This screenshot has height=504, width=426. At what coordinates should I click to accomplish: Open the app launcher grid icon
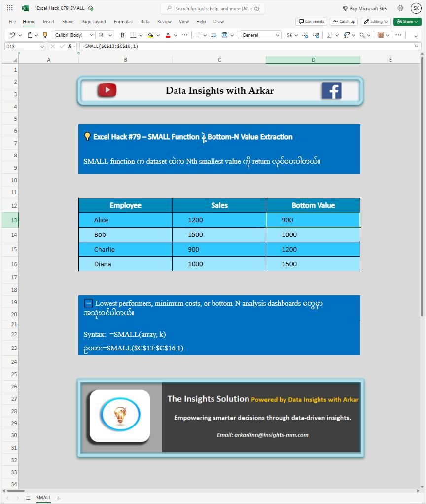coord(10,8)
